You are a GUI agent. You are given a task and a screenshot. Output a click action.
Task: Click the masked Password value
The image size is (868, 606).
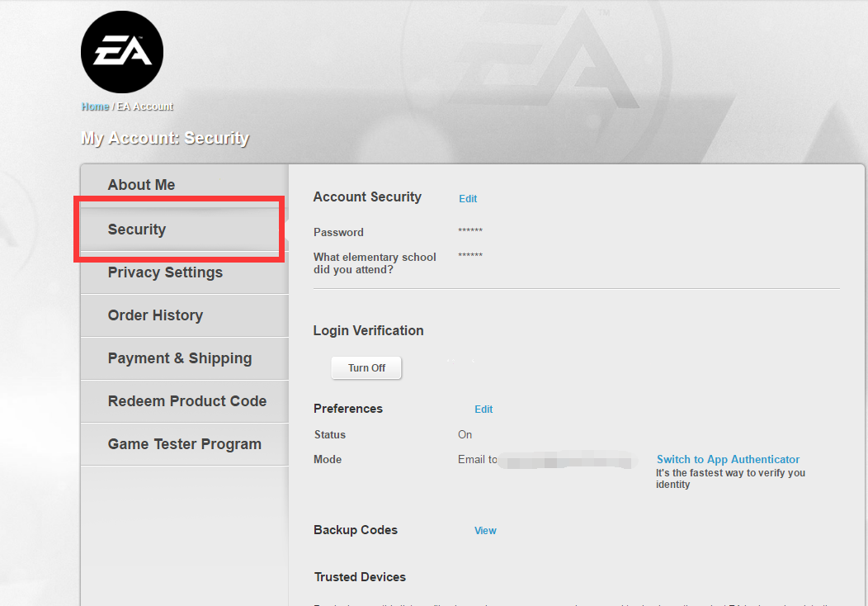tap(470, 230)
